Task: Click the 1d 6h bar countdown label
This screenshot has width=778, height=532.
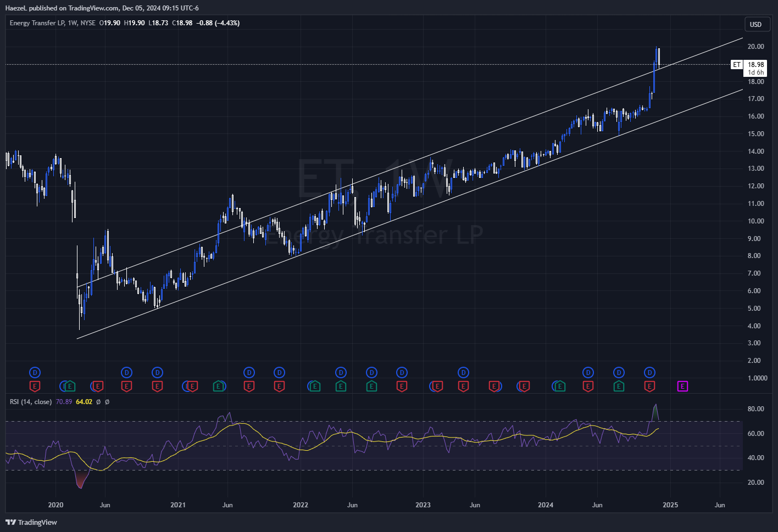Action: pyautogui.click(x=756, y=72)
